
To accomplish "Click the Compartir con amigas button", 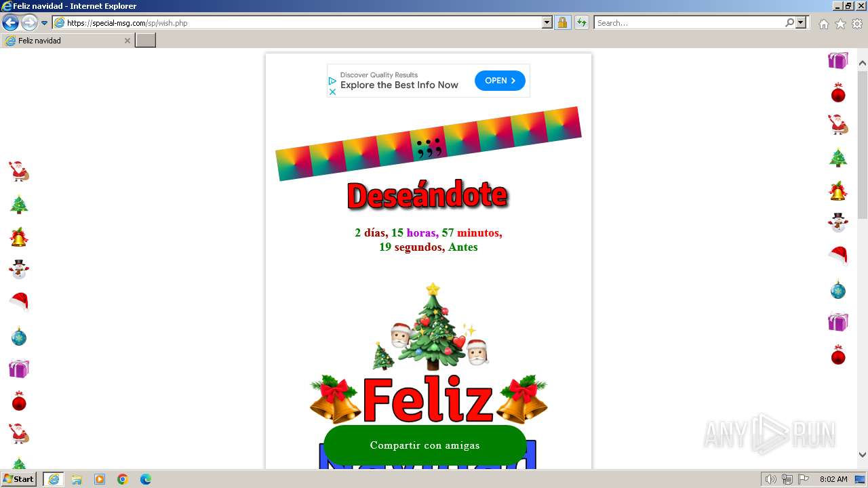I will (425, 445).
